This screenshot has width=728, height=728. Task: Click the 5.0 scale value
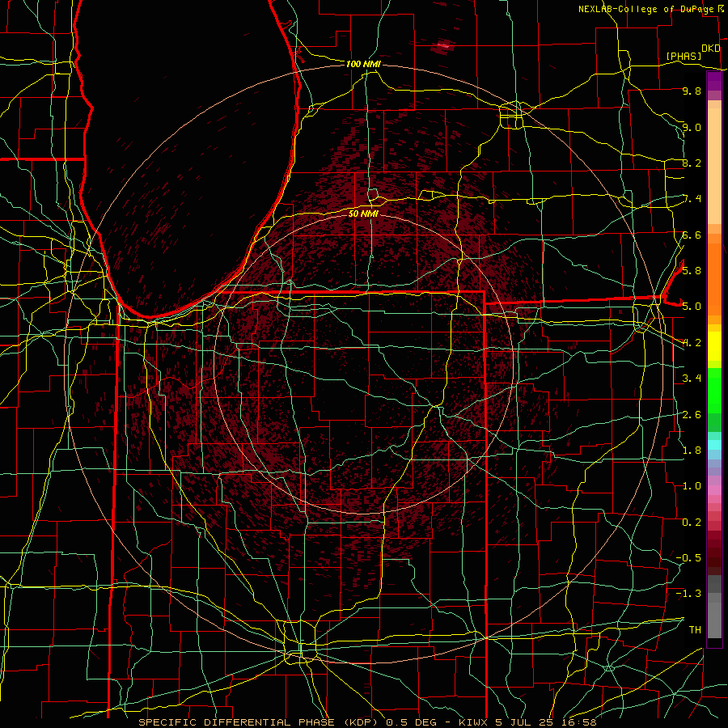click(x=692, y=307)
